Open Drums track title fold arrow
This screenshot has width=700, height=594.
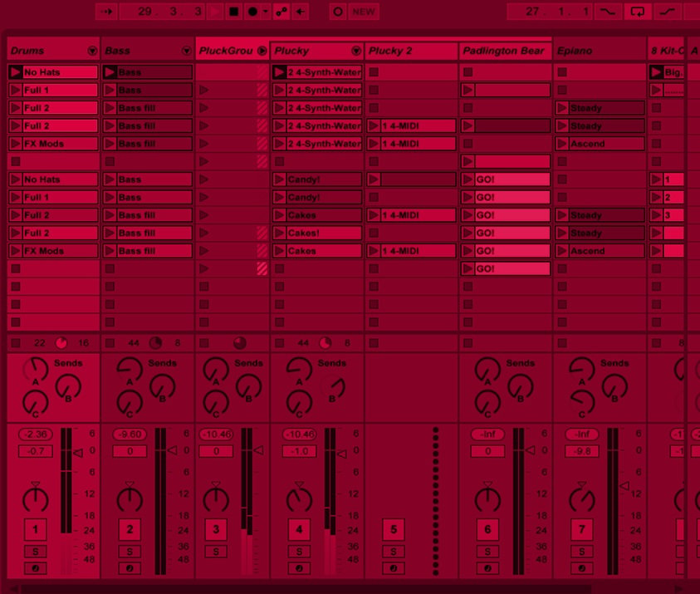[x=92, y=52]
